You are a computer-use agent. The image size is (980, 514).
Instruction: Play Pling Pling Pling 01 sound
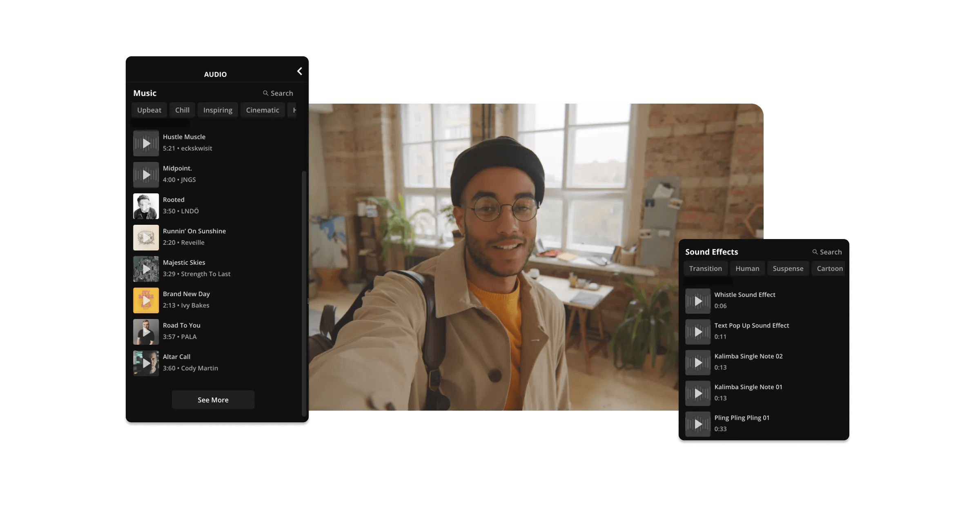697,424
